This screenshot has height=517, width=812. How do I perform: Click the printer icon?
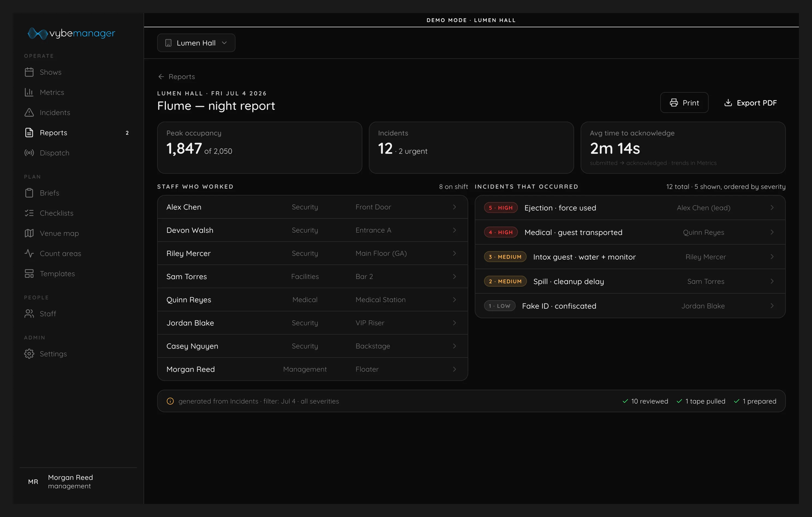[674, 103]
